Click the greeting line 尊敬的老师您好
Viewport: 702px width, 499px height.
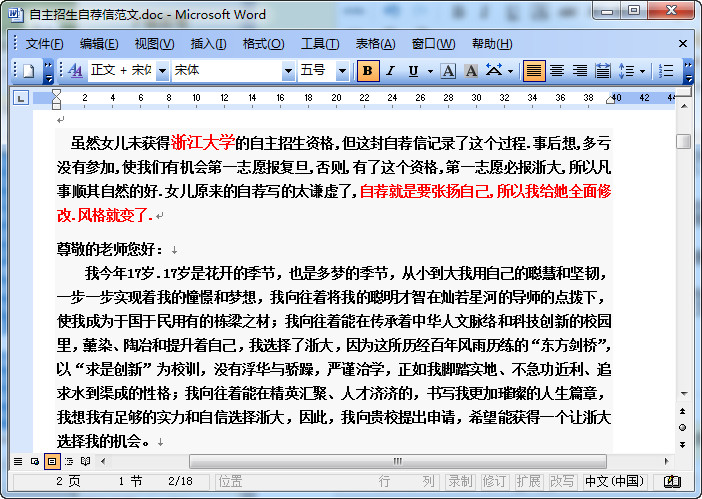pyautogui.click(x=105, y=249)
